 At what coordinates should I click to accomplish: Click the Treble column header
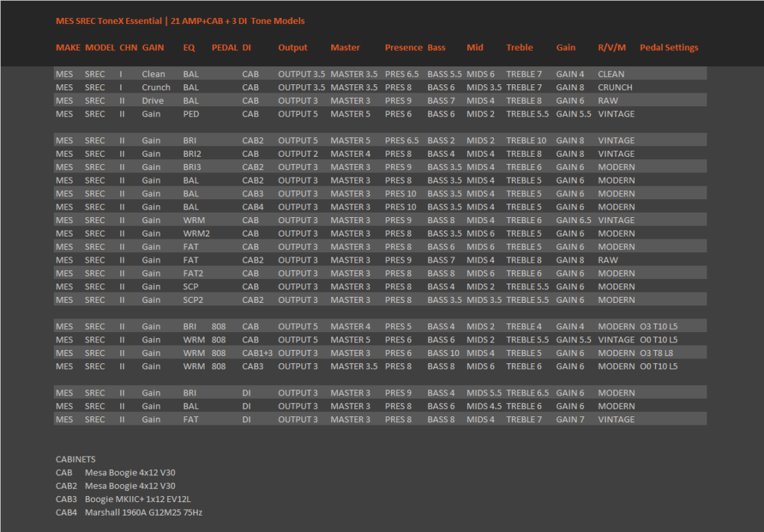click(x=519, y=48)
